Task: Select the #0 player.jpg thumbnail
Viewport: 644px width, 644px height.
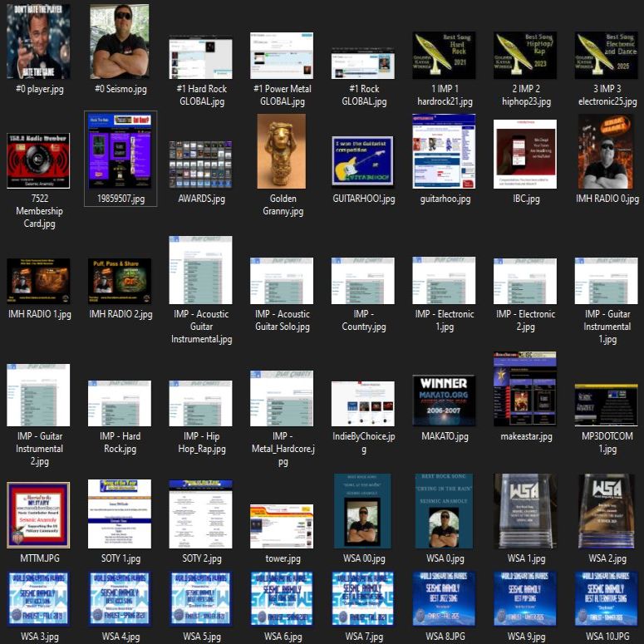Action: [38, 41]
